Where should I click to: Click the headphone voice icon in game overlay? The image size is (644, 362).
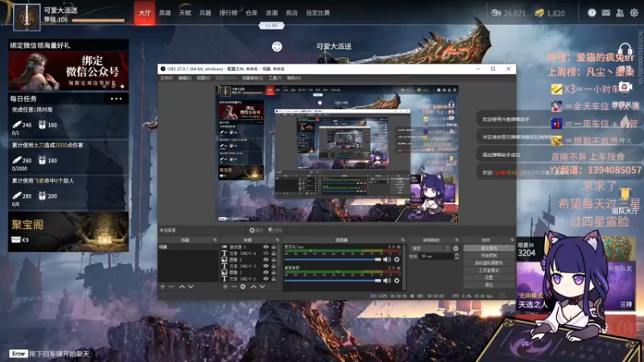(625, 51)
